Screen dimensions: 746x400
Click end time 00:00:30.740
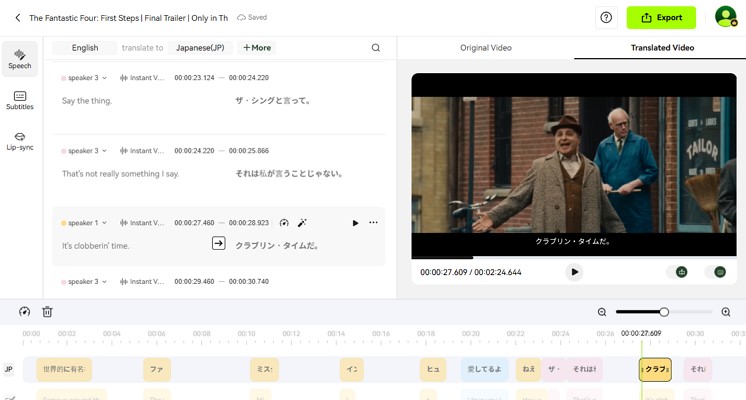point(249,282)
